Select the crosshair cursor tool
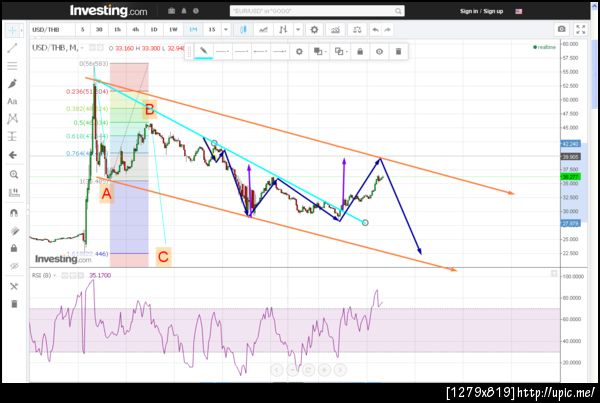The width and height of the screenshot is (600, 403). 12,30
